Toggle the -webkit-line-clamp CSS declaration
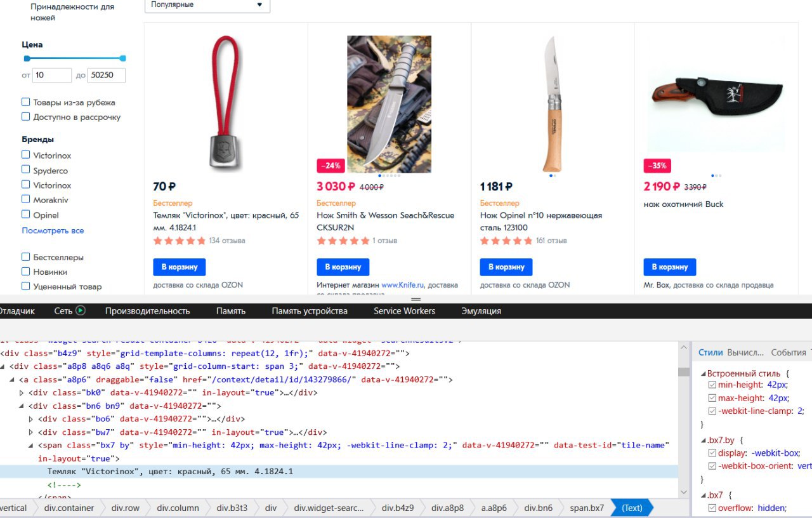This screenshot has height=518, width=812. 712,411
